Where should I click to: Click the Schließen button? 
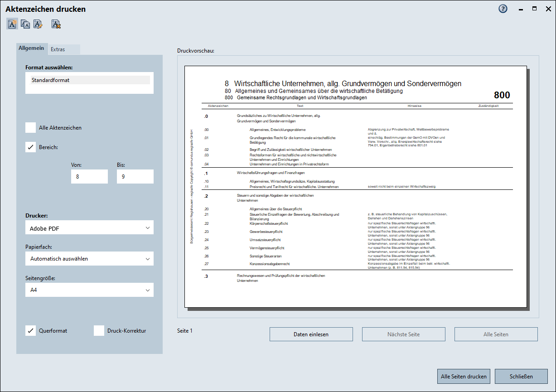pyautogui.click(x=521, y=376)
